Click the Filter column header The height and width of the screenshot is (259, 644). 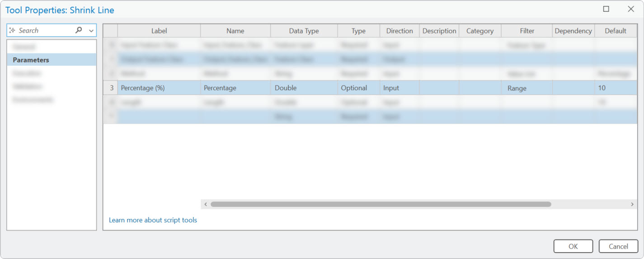click(x=527, y=31)
